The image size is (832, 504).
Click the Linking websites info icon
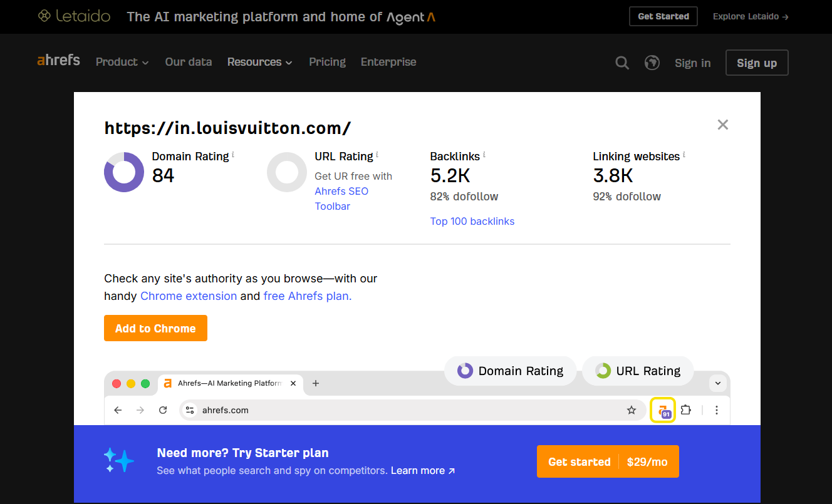(684, 154)
